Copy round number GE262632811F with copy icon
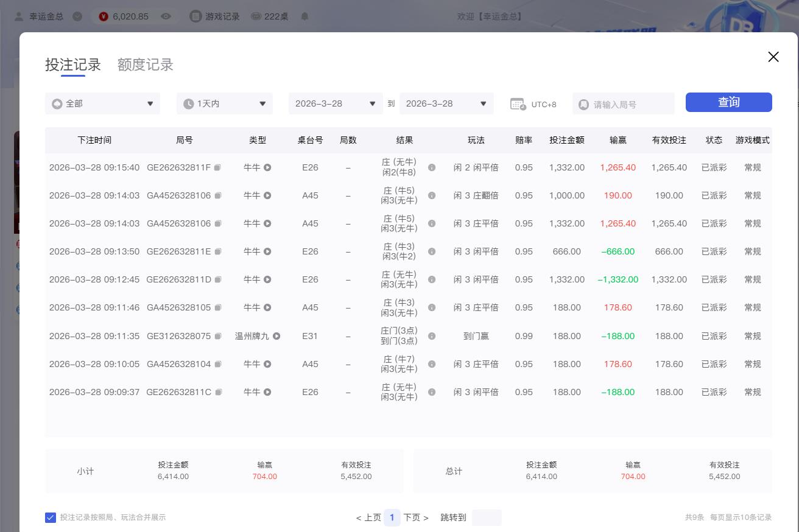Screen dimensions: 799x532 [217, 167]
